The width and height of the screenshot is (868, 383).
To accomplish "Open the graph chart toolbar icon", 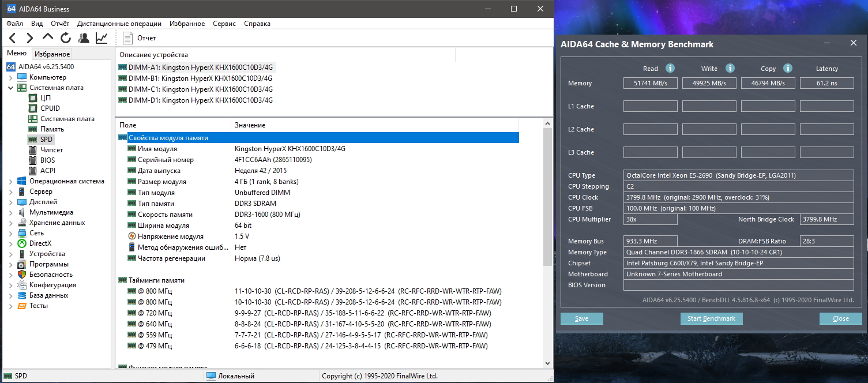I will [102, 38].
